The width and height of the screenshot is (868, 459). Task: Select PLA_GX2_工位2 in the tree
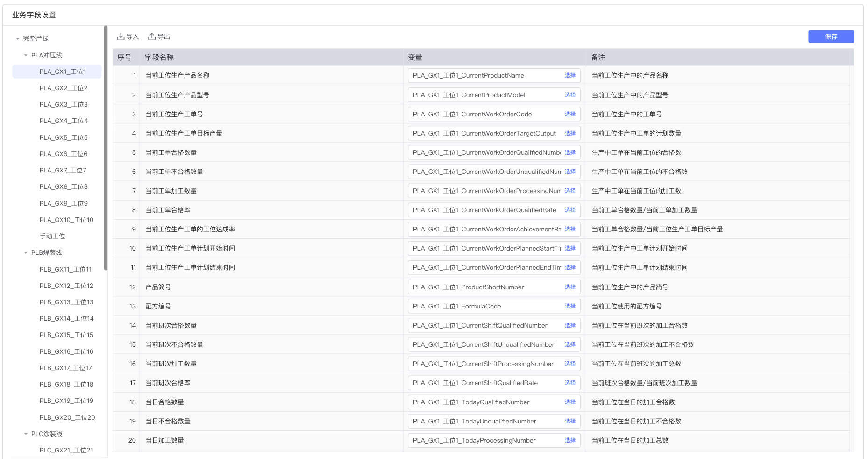point(64,88)
